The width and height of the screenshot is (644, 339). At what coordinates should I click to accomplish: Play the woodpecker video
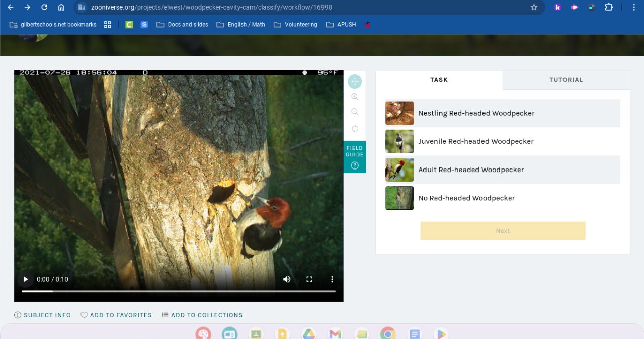click(x=25, y=279)
